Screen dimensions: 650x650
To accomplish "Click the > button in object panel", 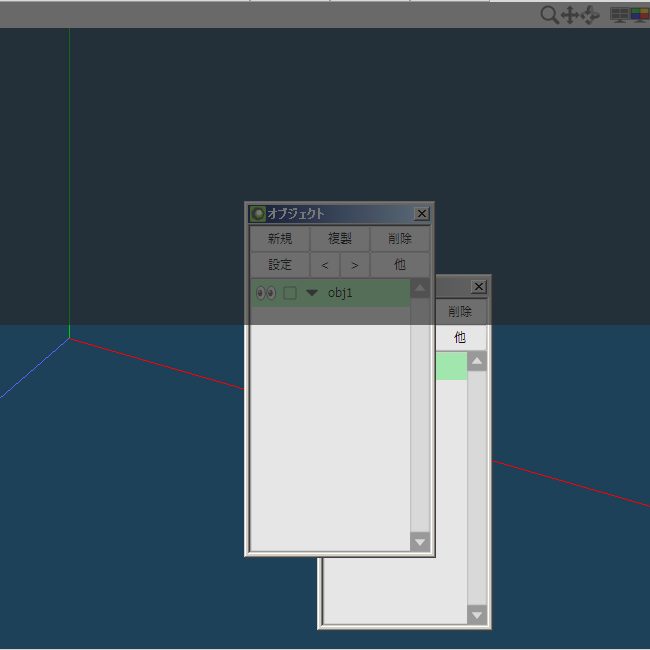I will point(355,265).
